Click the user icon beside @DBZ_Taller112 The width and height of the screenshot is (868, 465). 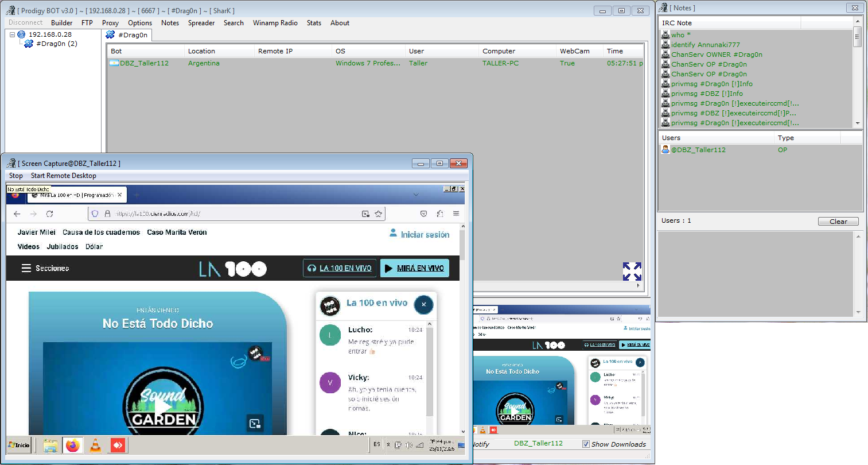tap(665, 150)
